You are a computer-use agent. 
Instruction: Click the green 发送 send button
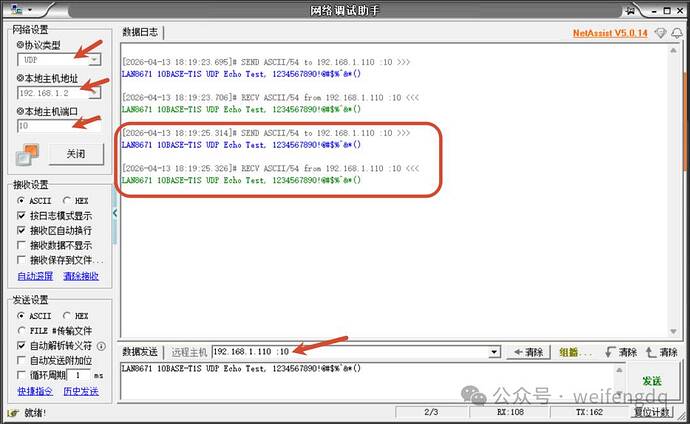point(652,381)
